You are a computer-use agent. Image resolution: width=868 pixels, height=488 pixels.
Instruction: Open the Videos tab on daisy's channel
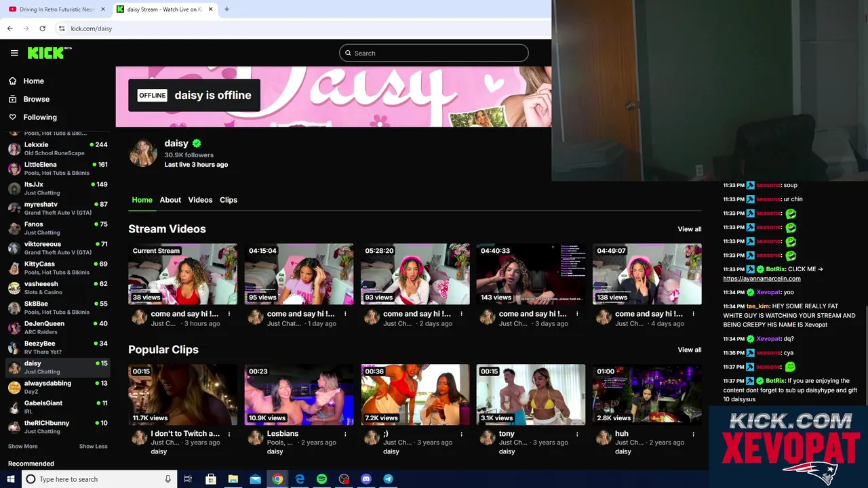click(200, 200)
